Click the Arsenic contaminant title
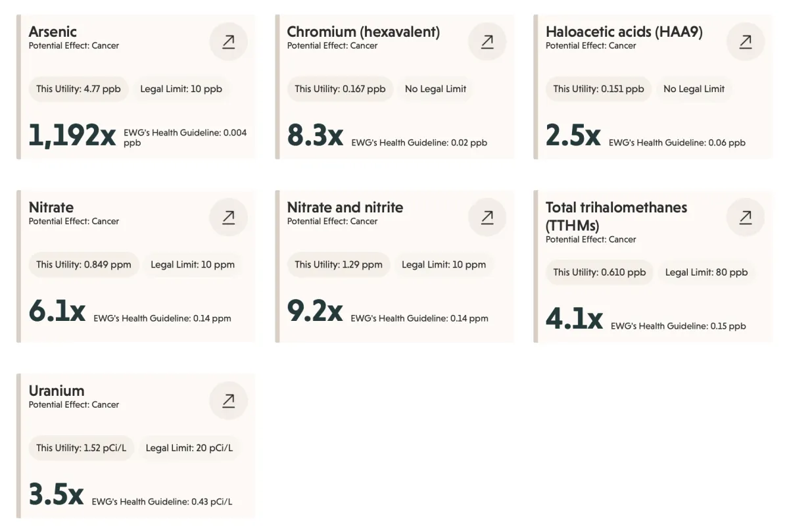The height and width of the screenshot is (532, 789). tap(53, 32)
